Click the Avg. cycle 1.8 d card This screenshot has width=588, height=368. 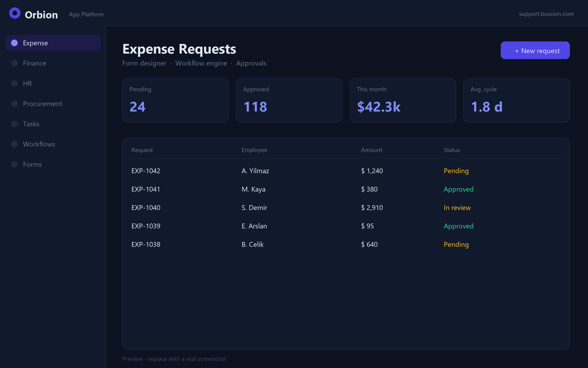tap(516, 100)
